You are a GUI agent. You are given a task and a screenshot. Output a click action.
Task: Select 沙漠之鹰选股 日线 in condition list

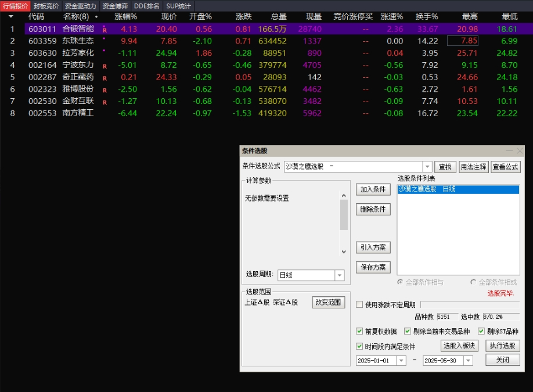[x=458, y=189]
